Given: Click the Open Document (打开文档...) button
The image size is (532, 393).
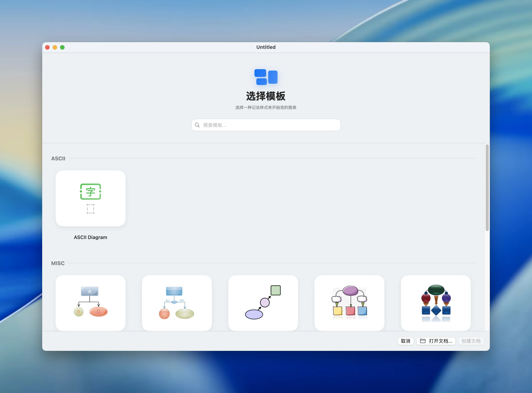Looking at the screenshot, I should click(436, 341).
